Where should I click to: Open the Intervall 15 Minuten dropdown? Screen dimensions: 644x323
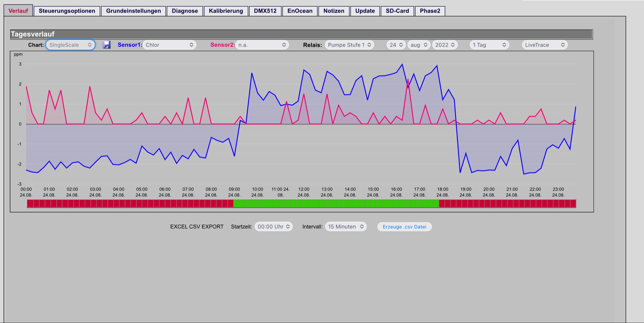click(346, 227)
